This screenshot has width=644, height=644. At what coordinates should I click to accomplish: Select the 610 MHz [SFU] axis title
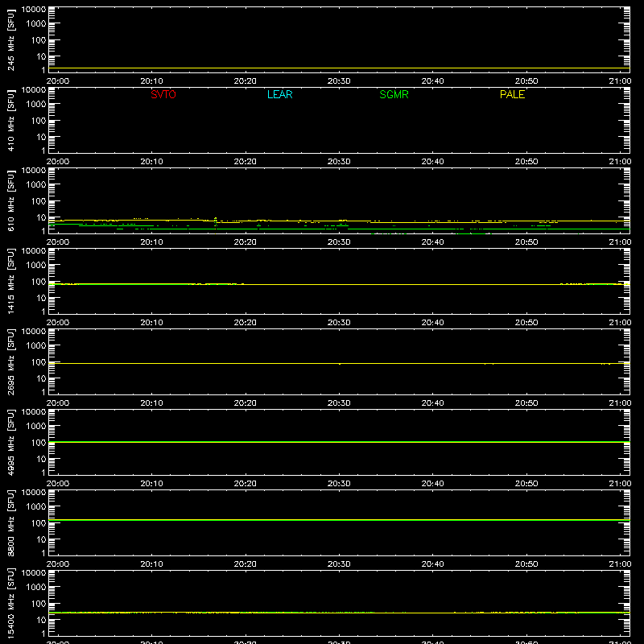click(10, 200)
